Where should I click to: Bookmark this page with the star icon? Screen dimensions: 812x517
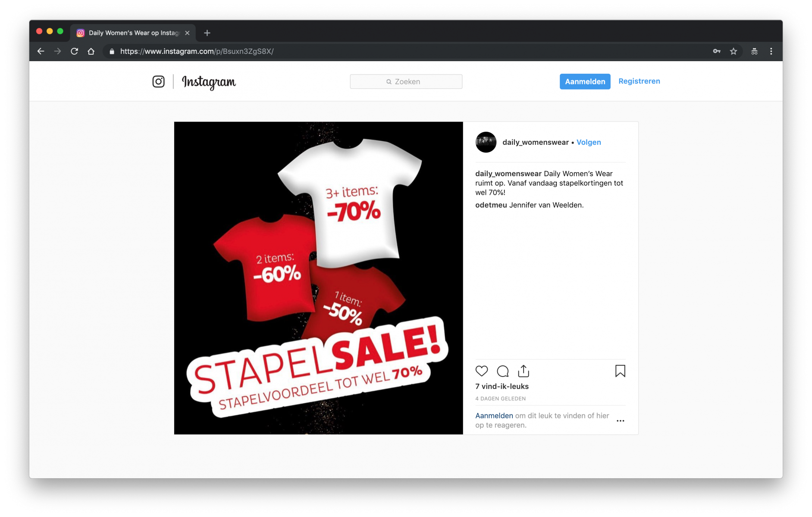[733, 51]
